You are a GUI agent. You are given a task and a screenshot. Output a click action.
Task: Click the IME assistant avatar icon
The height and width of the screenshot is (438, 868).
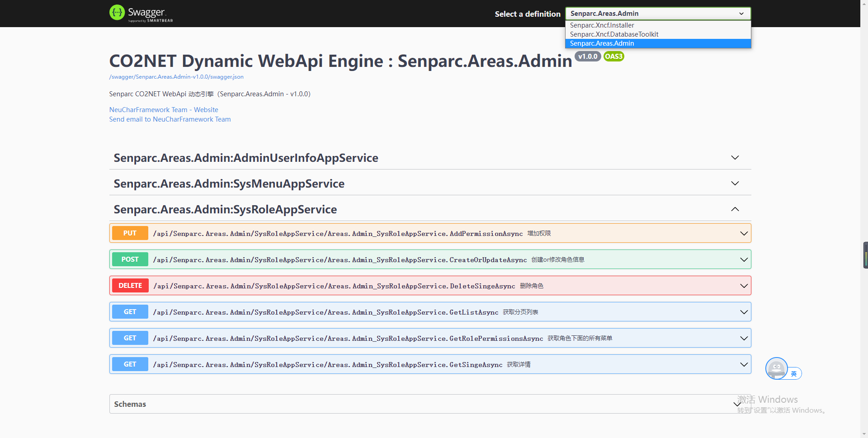[x=776, y=368]
